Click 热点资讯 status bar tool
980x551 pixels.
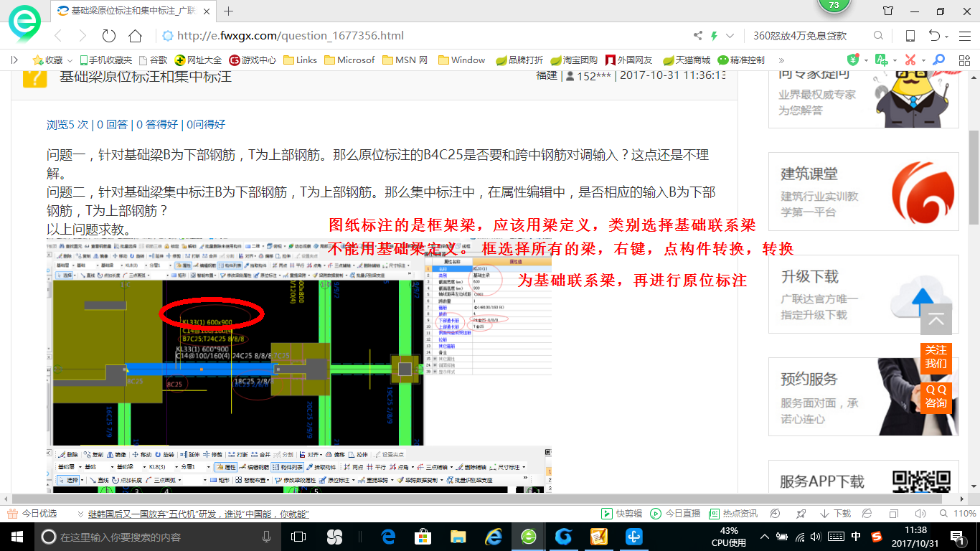[733, 514]
